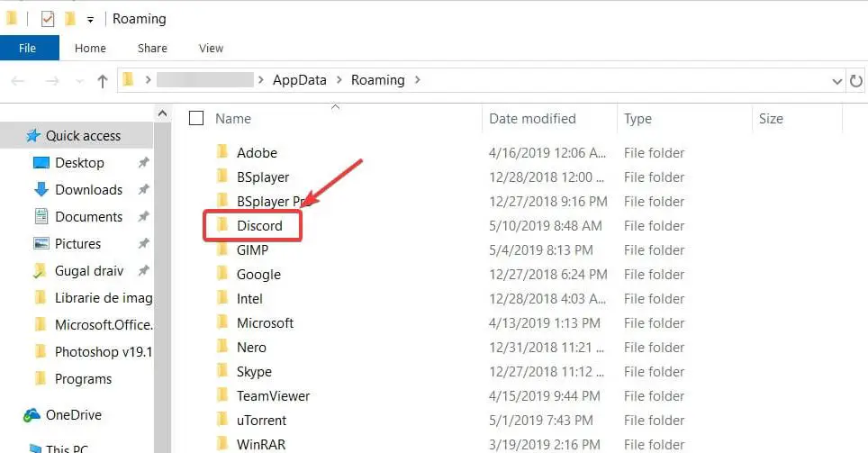Open Microsoft.Office folder in sidebar

tap(104, 325)
